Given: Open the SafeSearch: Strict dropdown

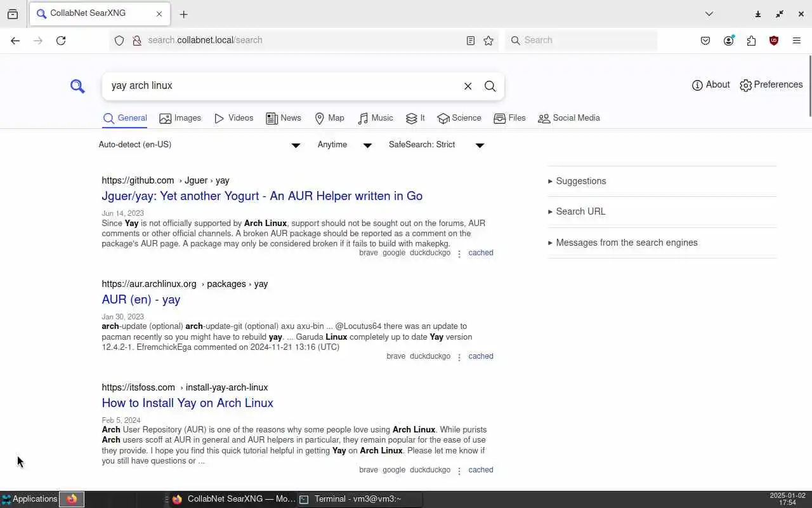Looking at the screenshot, I should click(436, 145).
